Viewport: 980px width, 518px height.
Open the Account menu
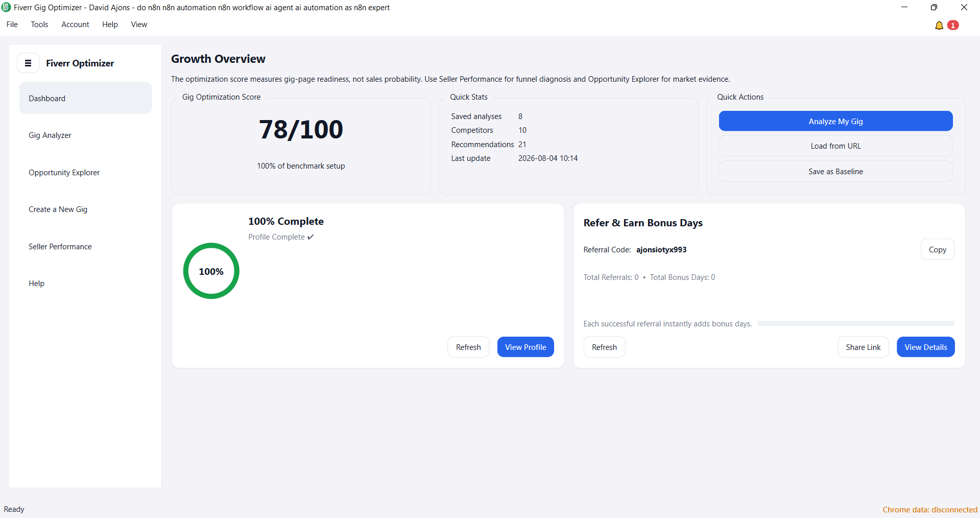click(x=75, y=25)
